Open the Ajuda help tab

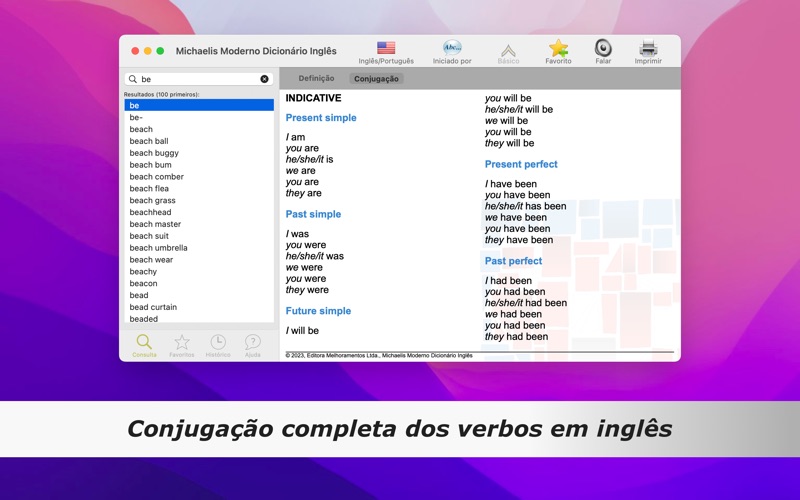[x=253, y=346]
